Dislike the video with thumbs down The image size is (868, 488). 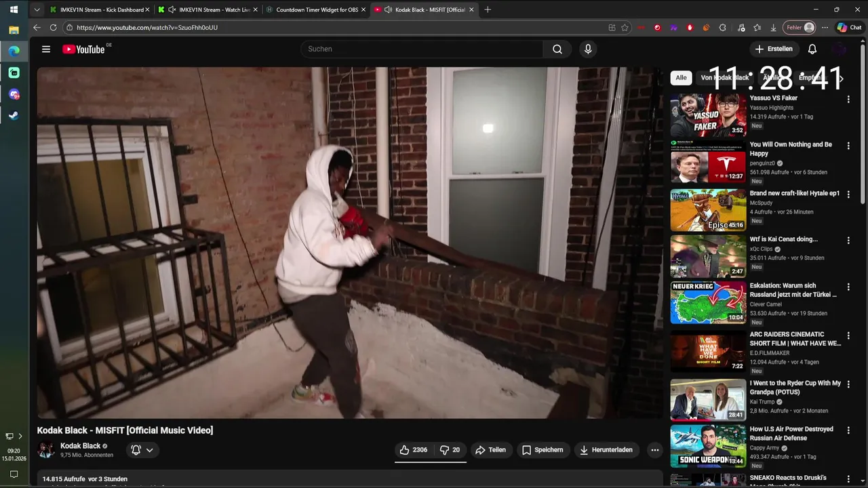(450, 449)
